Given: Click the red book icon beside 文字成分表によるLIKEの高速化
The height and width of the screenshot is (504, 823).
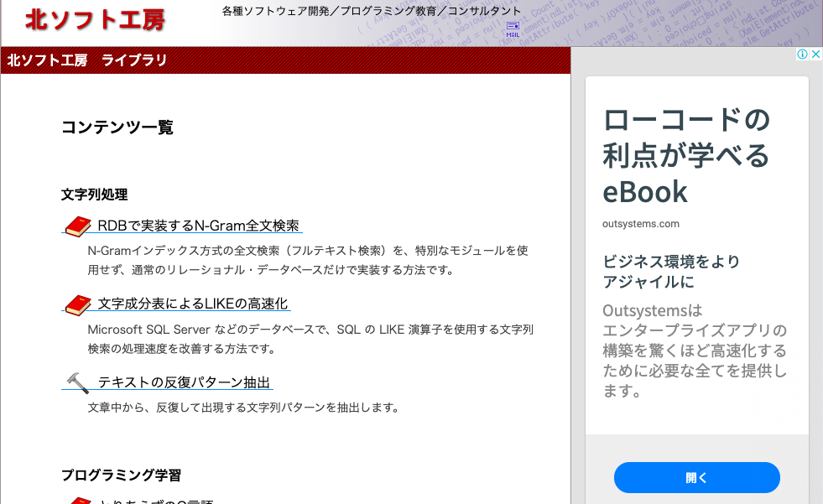Looking at the screenshot, I should [78, 304].
